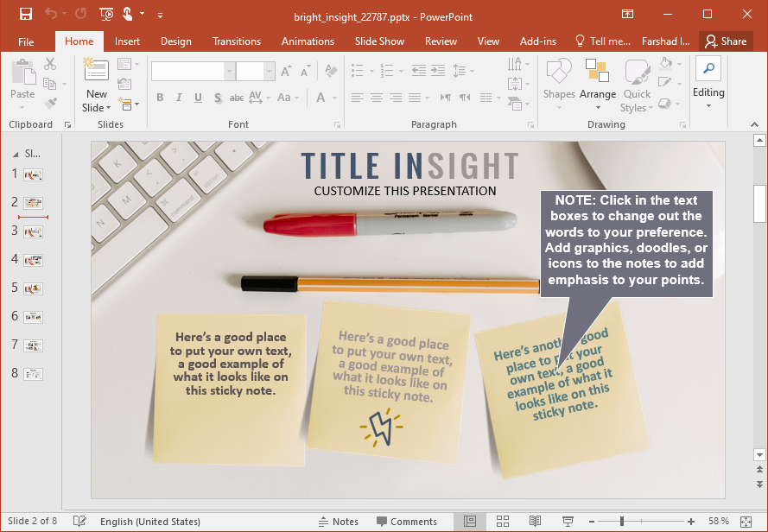Toggle Normal view button in status bar
The width and height of the screenshot is (768, 532).
[469, 522]
